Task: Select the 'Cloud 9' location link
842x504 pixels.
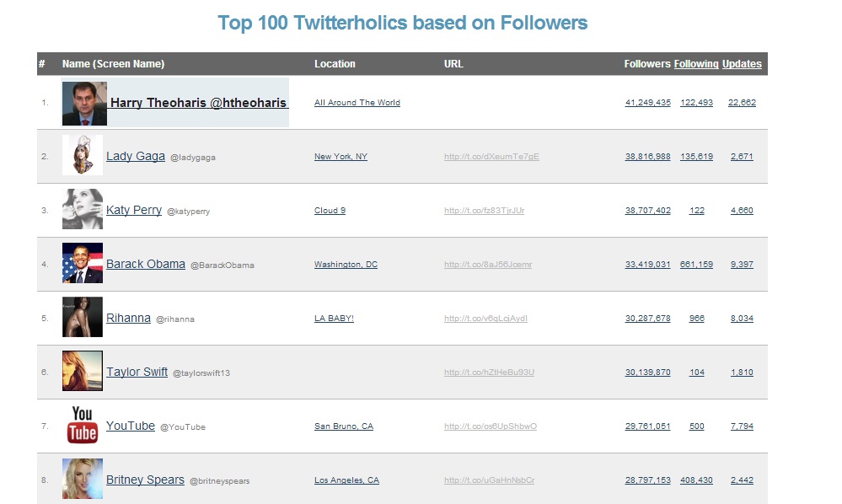Action: click(x=330, y=211)
